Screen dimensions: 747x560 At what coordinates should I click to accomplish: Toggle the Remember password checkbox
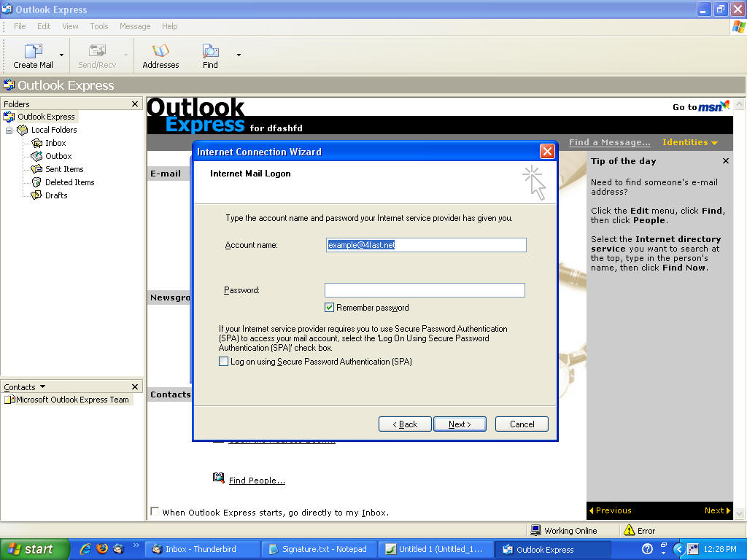pyautogui.click(x=329, y=308)
